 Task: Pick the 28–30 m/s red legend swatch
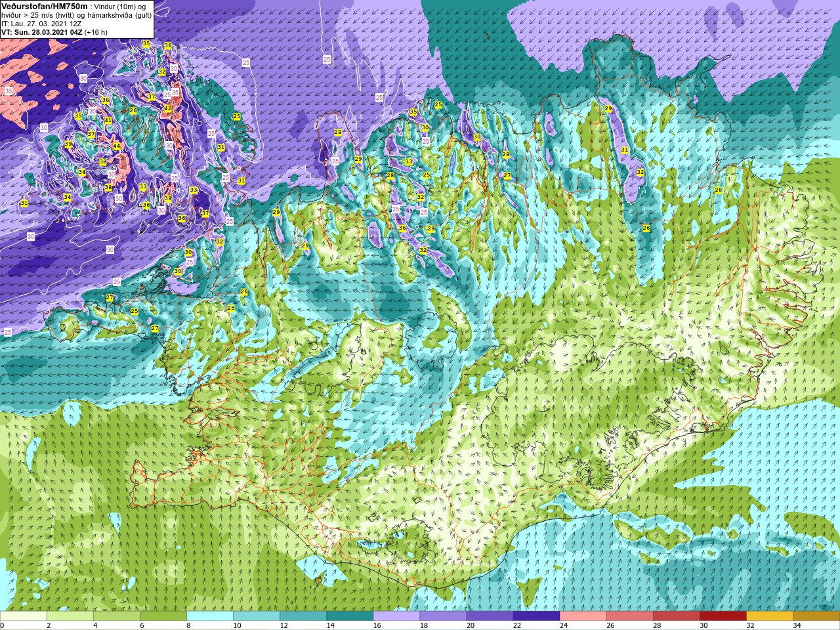pyautogui.click(x=676, y=616)
